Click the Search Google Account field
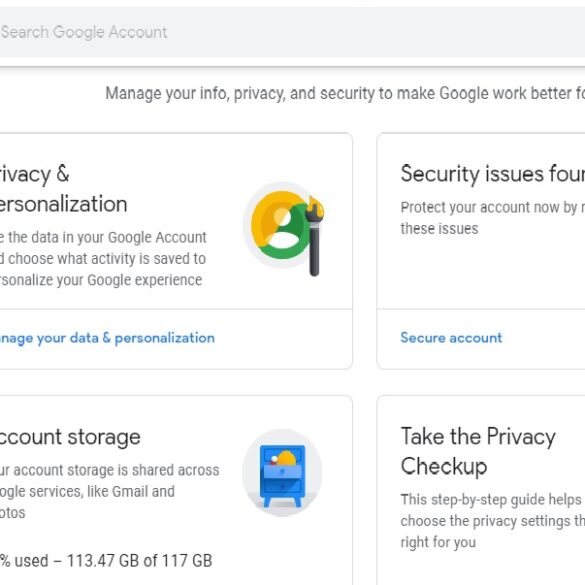This screenshot has height=585, width=585. tap(292, 32)
